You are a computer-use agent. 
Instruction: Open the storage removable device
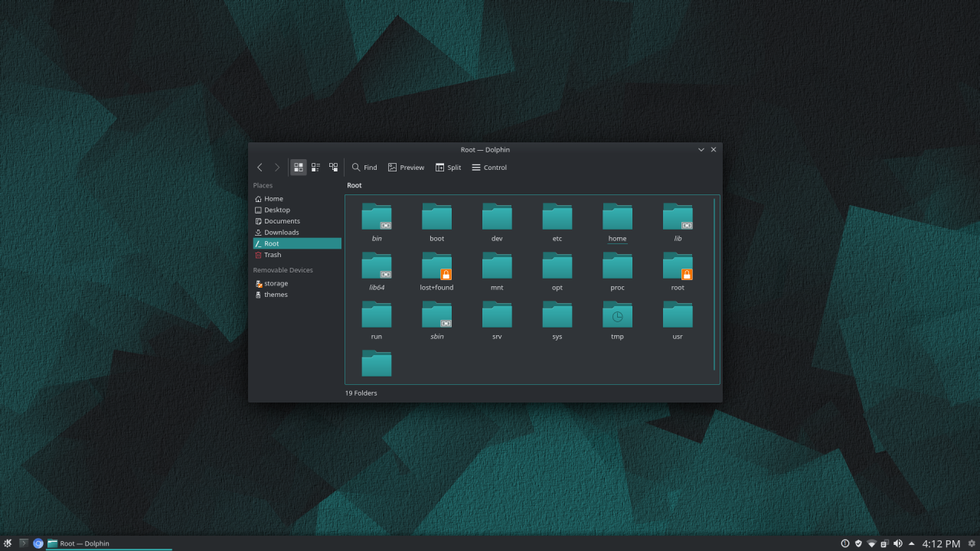297,283
